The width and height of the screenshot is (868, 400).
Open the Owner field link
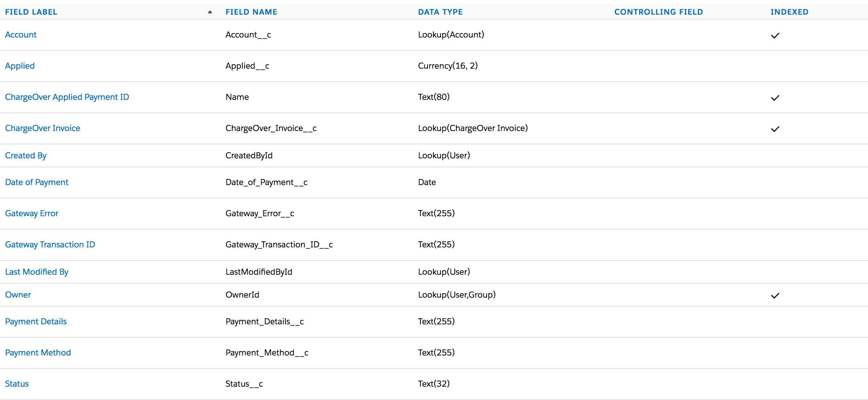click(x=18, y=295)
